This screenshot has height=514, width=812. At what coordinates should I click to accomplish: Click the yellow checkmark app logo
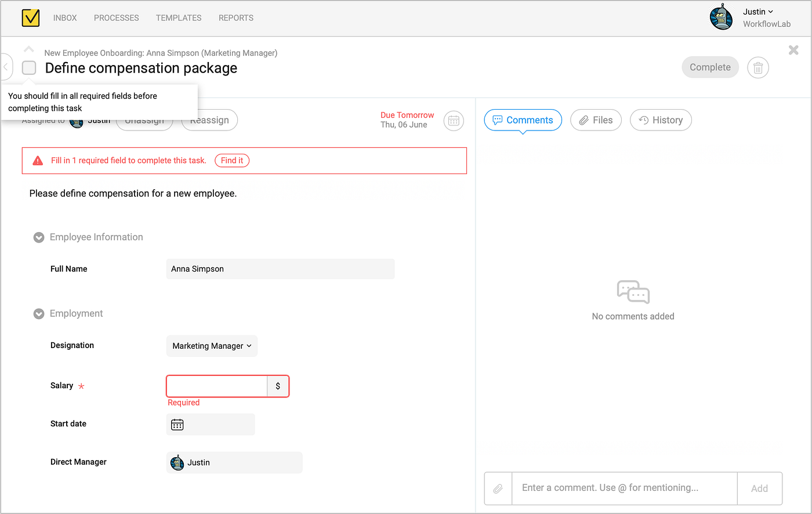[x=30, y=18]
